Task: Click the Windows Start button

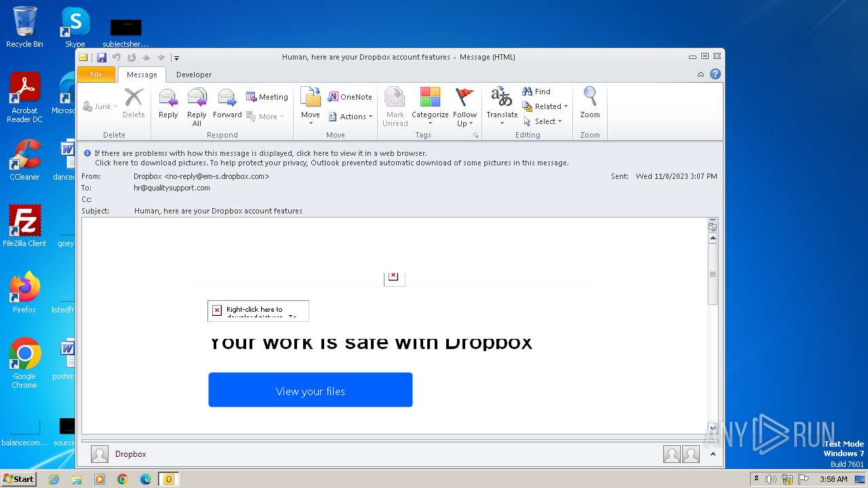Action: pyautogui.click(x=18, y=479)
